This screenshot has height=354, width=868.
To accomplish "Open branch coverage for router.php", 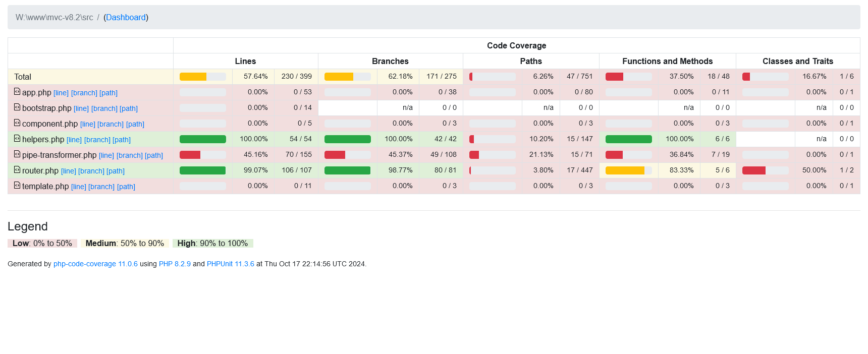I will click(x=91, y=171).
